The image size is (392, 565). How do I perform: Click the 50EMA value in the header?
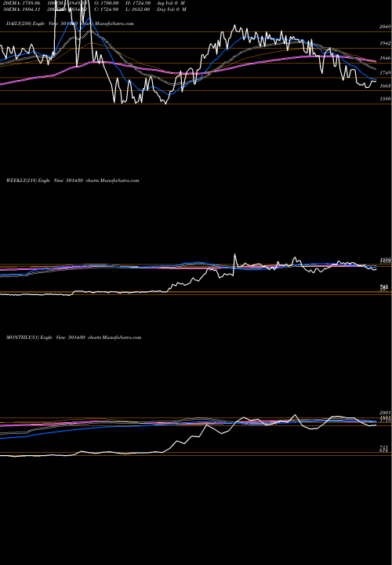click(23, 9)
